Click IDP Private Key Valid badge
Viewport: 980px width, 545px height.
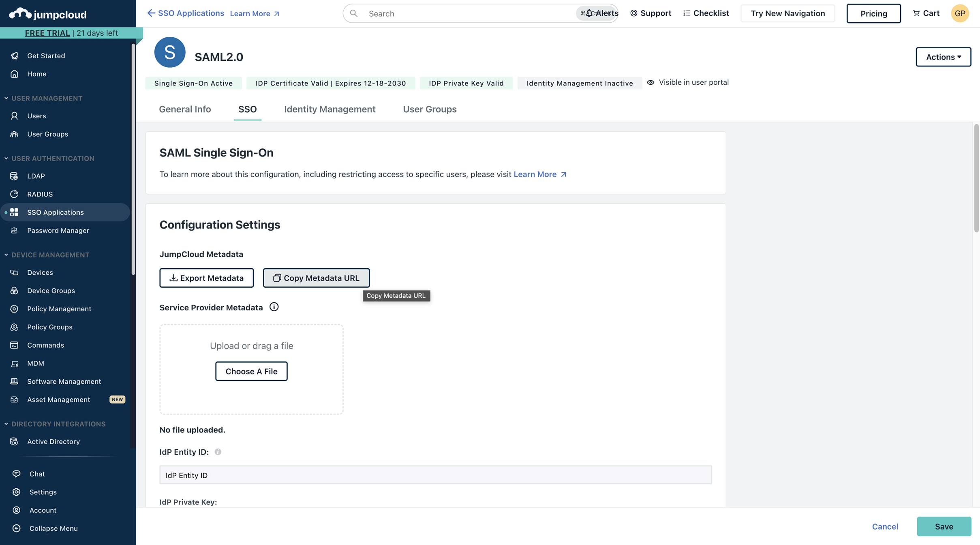pyautogui.click(x=466, y=83)
